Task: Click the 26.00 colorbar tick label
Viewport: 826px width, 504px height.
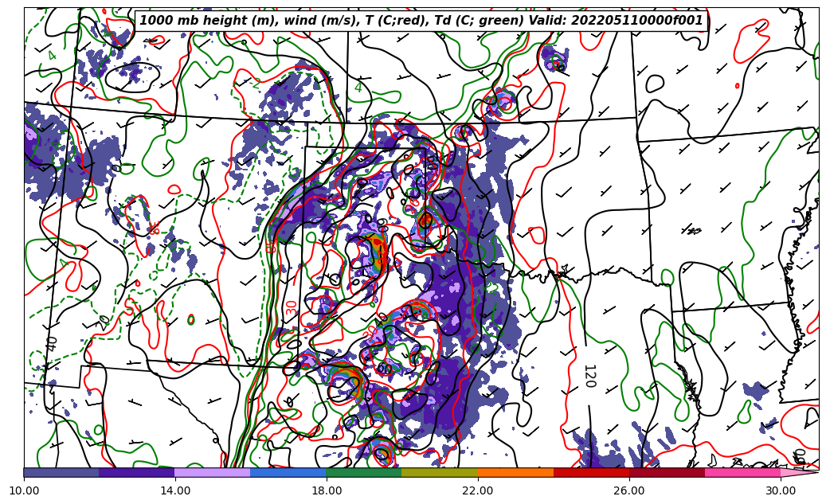Action: tap(629, 490)
